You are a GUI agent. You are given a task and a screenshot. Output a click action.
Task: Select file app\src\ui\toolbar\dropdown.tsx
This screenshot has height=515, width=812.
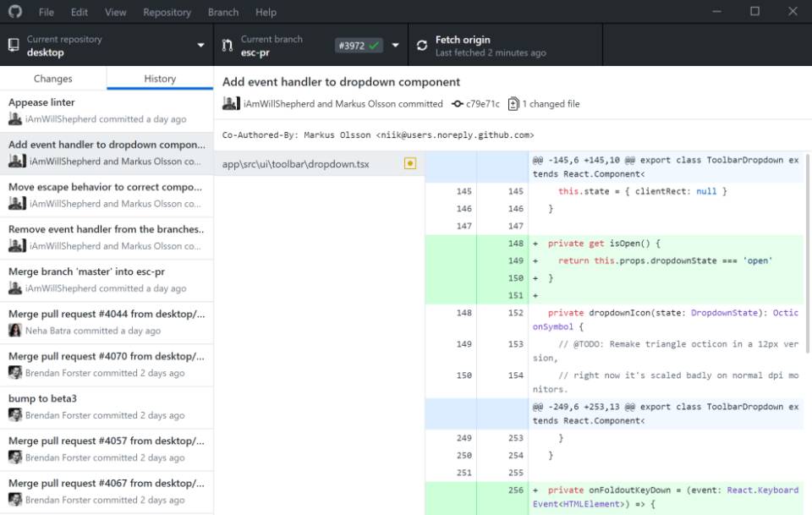pos(319,163)
